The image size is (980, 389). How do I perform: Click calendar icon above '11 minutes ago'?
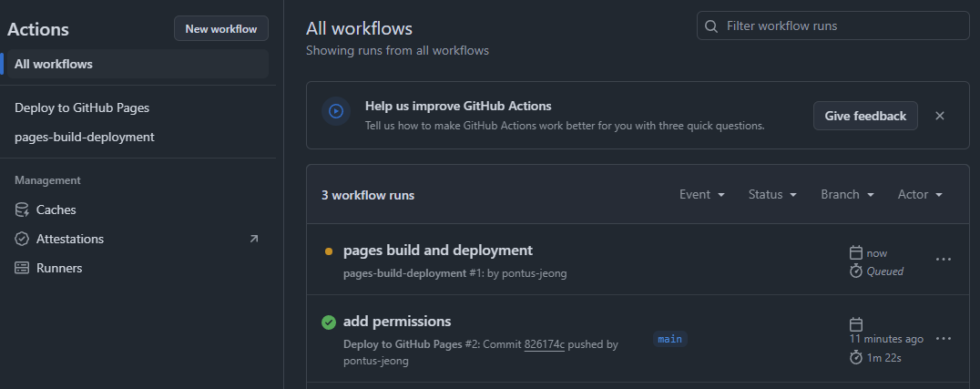[x=856, y=324]
